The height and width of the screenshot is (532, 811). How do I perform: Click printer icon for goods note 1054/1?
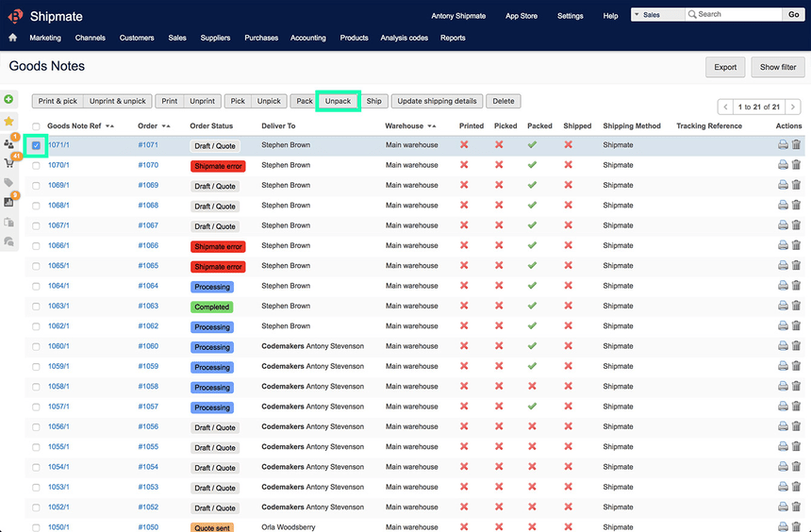pyautogui.click(x=783, y=467)
